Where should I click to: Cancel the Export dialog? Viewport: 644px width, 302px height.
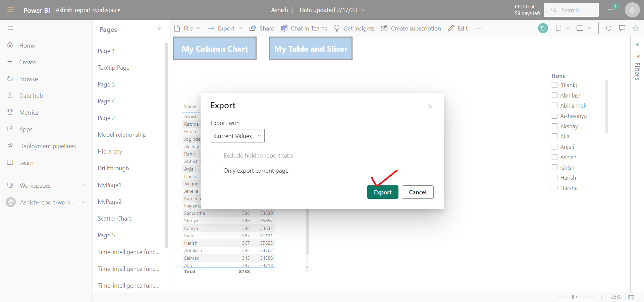coord(417,192)
